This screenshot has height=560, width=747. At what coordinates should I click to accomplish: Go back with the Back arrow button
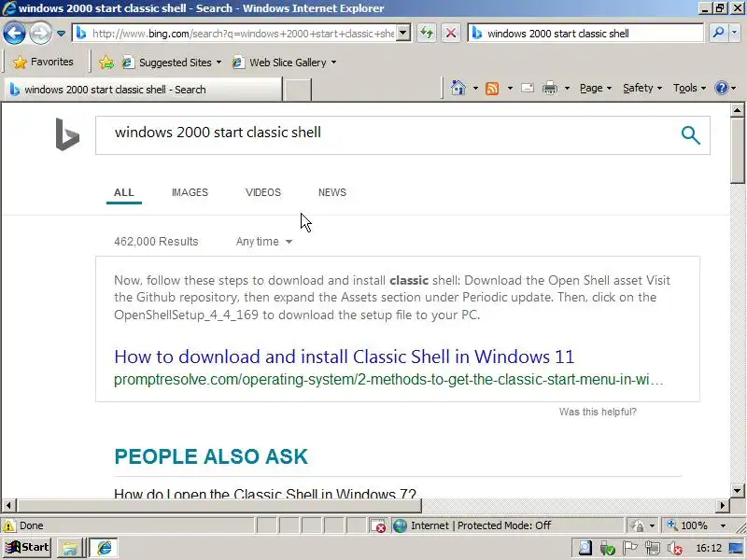pyautogui.click(x=14, y=34)
